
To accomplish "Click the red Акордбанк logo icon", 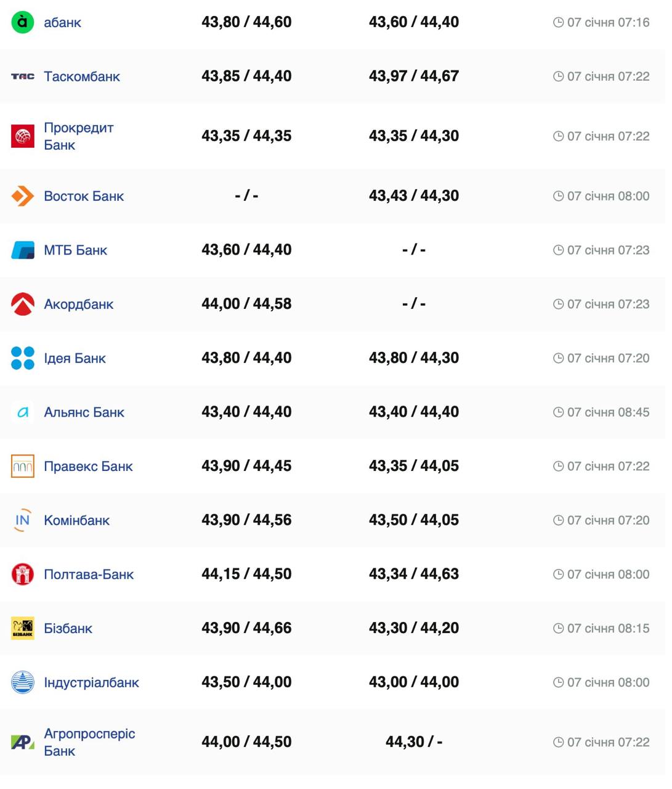I will click(x=23, y=304).
